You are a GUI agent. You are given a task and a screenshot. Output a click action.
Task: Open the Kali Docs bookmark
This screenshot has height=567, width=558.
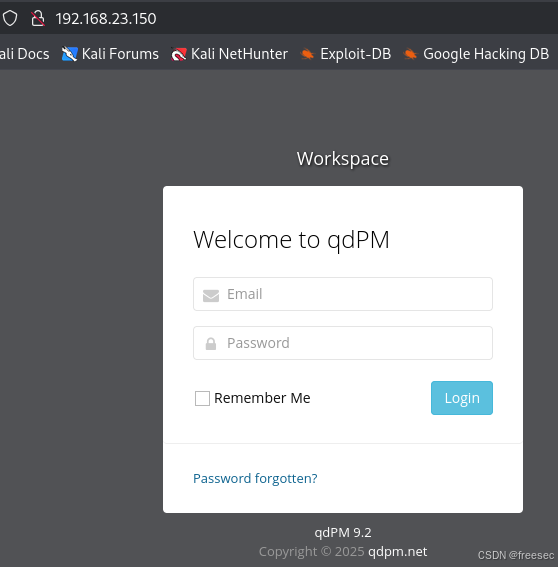pos(25,54)
